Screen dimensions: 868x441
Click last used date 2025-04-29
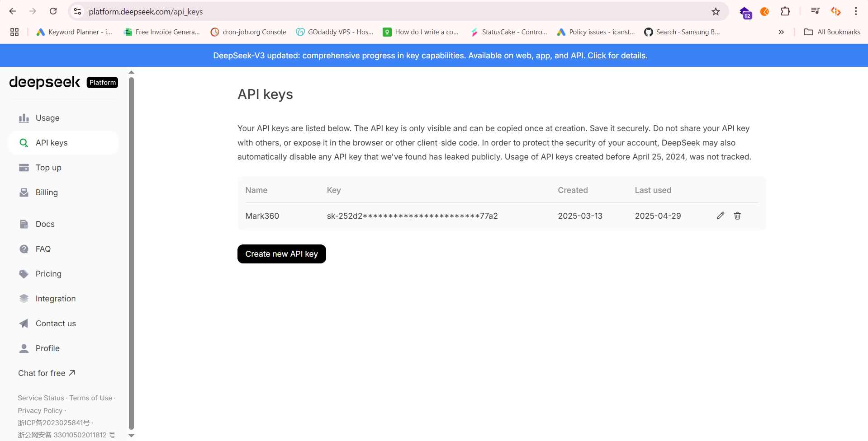click(658, 216)
